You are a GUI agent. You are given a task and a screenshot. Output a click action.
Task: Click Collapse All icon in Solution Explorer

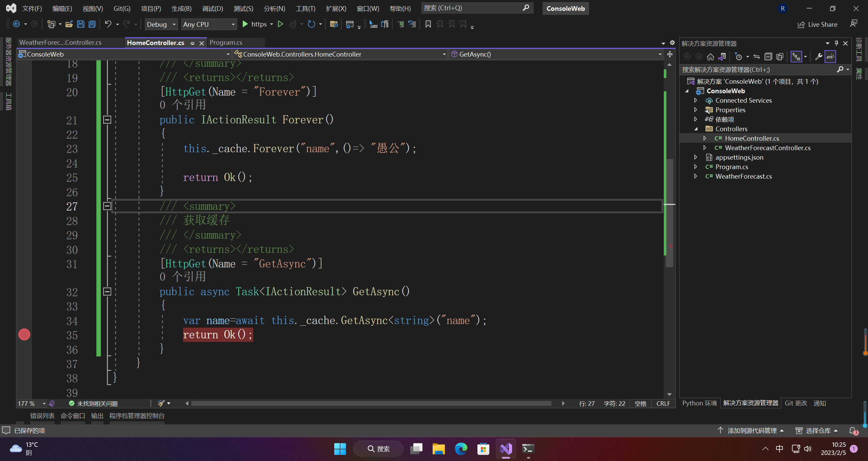point(768,57)
